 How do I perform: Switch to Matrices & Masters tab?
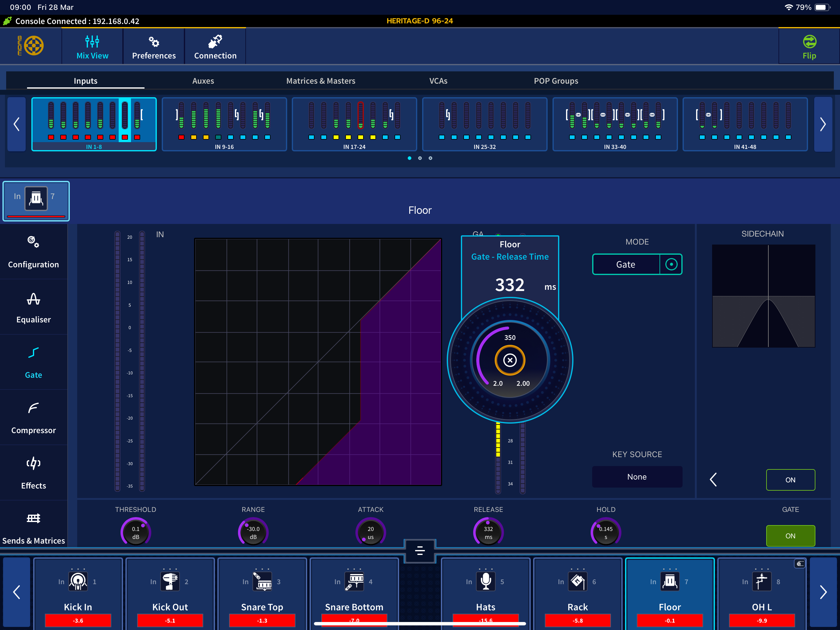pos(321,81)
